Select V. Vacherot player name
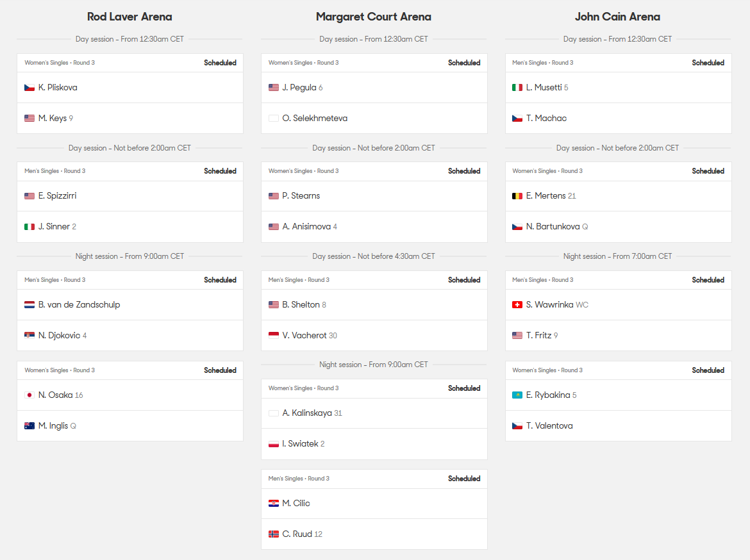Viewport: 750px width, 560px height. (304, 335)
